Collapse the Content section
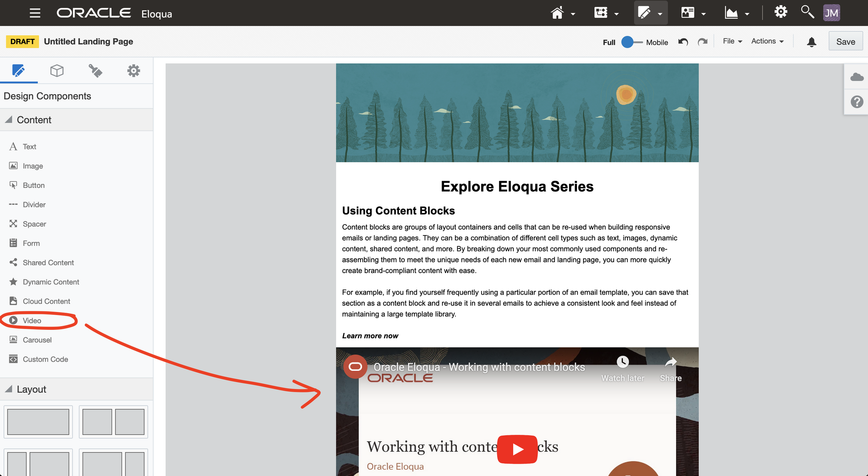This screenshot has height=476, width=868. tap(9, 120)
